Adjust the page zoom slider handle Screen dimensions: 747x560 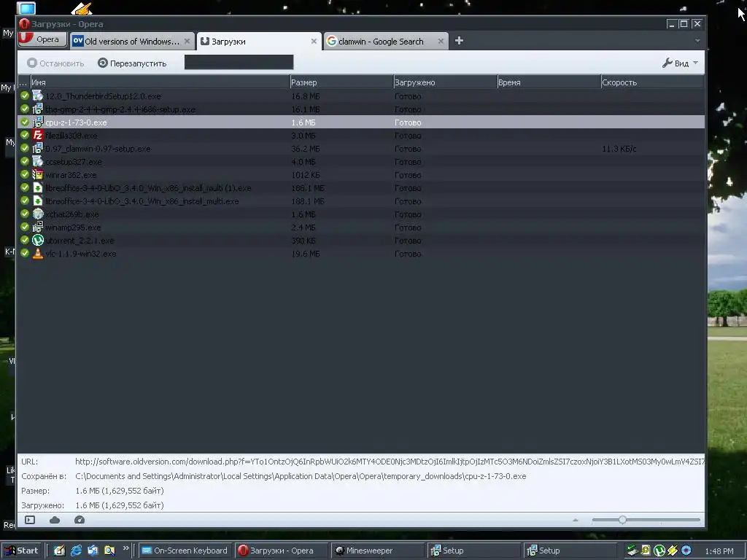(622, 520)
